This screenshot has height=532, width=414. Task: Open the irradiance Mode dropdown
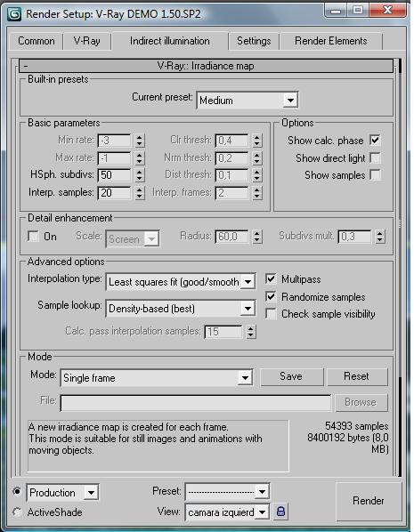pyautogui.click(x=156, y=377)
